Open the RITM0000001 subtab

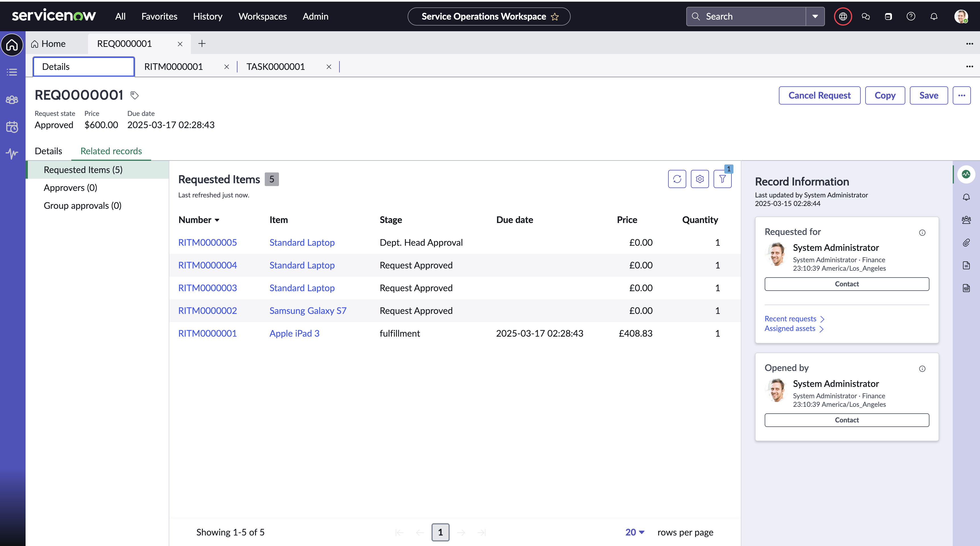(x=174, y=67)
